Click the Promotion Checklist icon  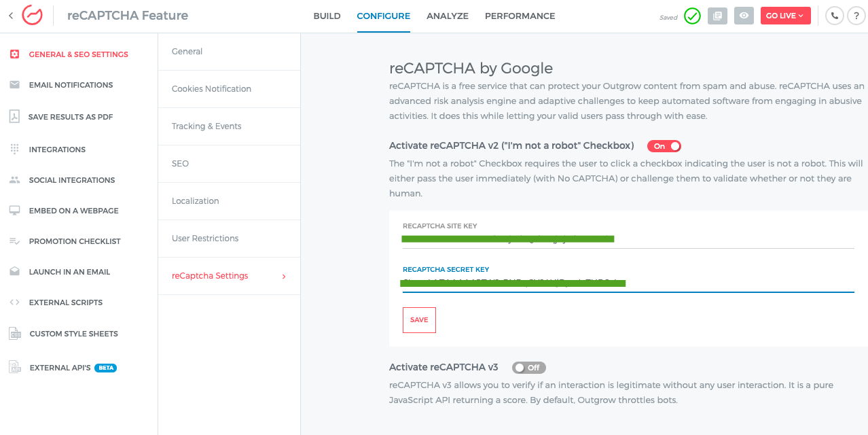point(14,241)
